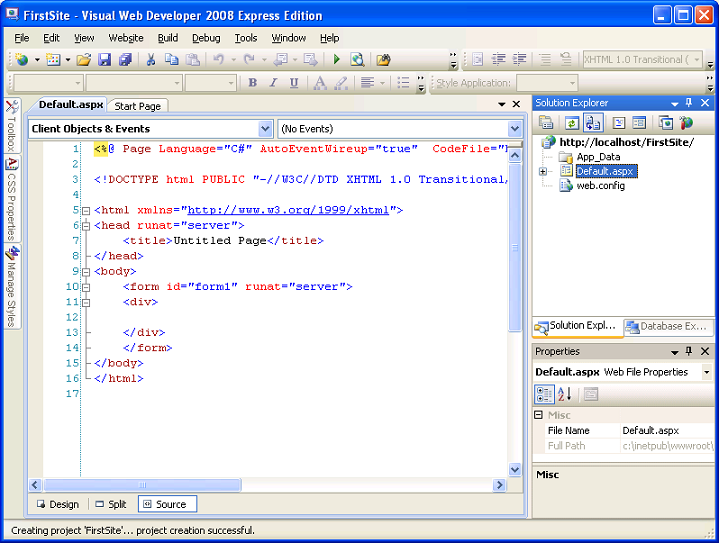Image resolution: width=719 pixels, height=543 pixels.
Task: Select the localhost/FirstSite root node
Action: tap(626, 142)
